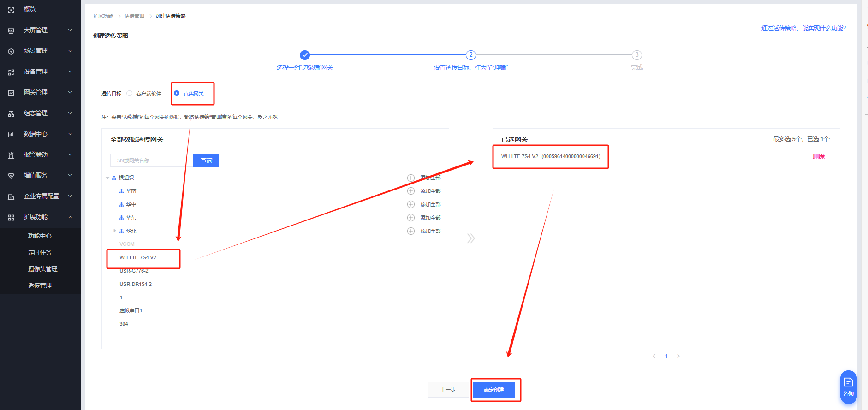Delete the selected WH-LTE-7S4 V2 gateway

tap(818, 156)
